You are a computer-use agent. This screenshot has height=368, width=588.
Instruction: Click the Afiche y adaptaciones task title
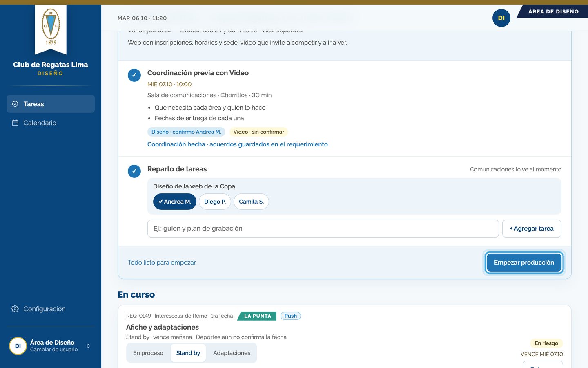[163, 327]
